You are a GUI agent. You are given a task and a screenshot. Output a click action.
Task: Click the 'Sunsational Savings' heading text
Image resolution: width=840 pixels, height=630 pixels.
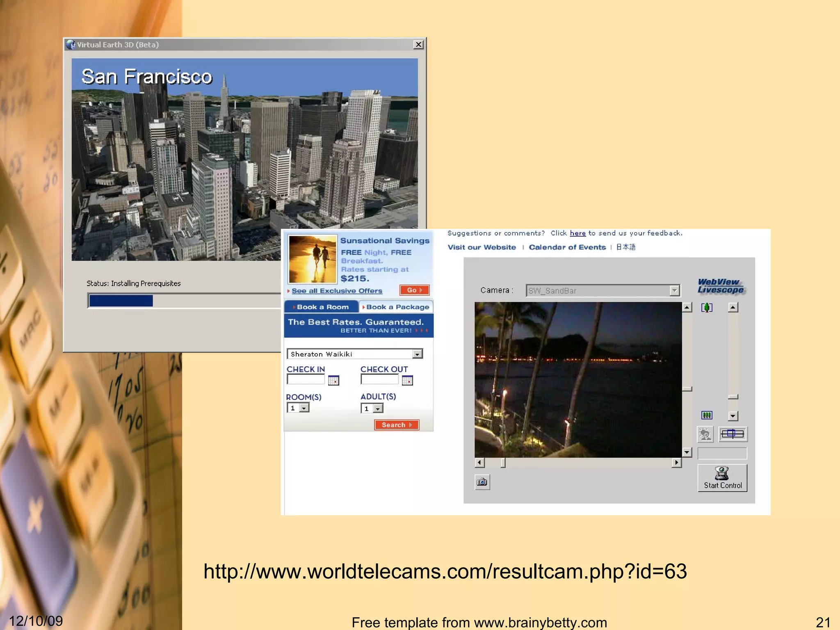(x=385, y=241)
